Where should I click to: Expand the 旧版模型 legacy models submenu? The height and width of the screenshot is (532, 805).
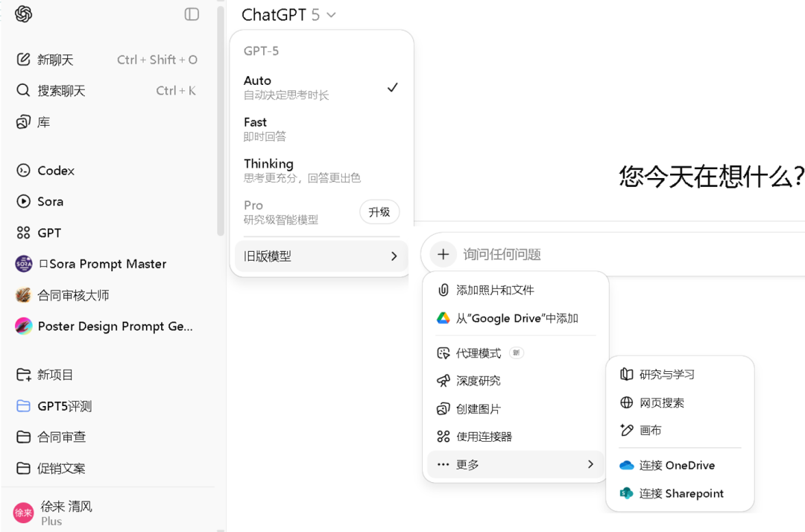click(x=321, y=256)
